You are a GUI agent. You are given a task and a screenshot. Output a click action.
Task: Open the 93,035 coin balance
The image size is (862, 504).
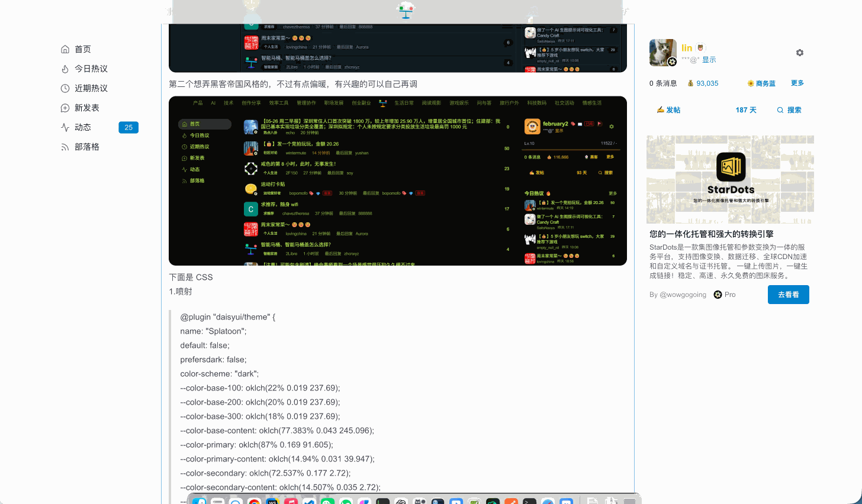(x=707, y=83)
